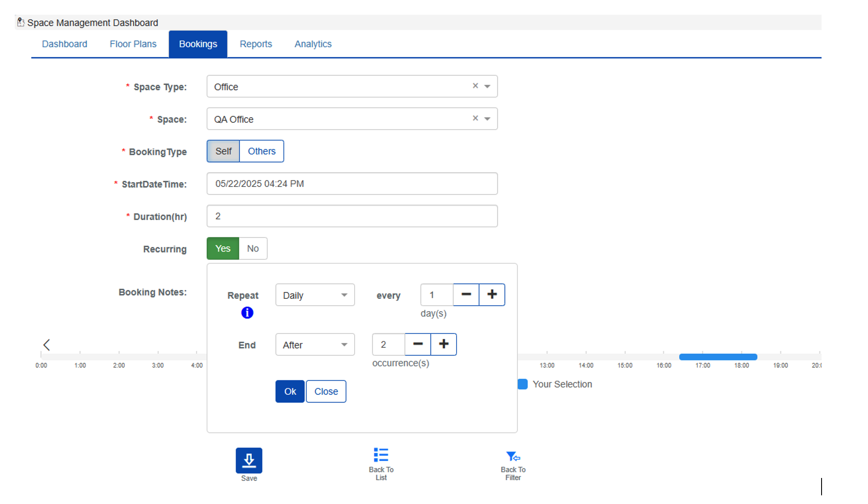Click the Booking Notes label
The width and height of the screenshot is (868, 504).
(153, 292)
